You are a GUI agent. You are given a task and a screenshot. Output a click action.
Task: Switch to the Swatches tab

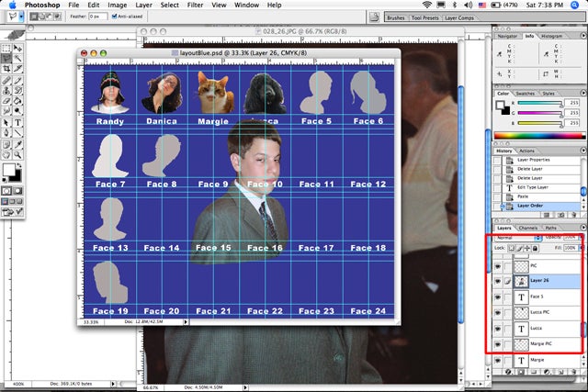pyautogui.click(x=525, y=94)
